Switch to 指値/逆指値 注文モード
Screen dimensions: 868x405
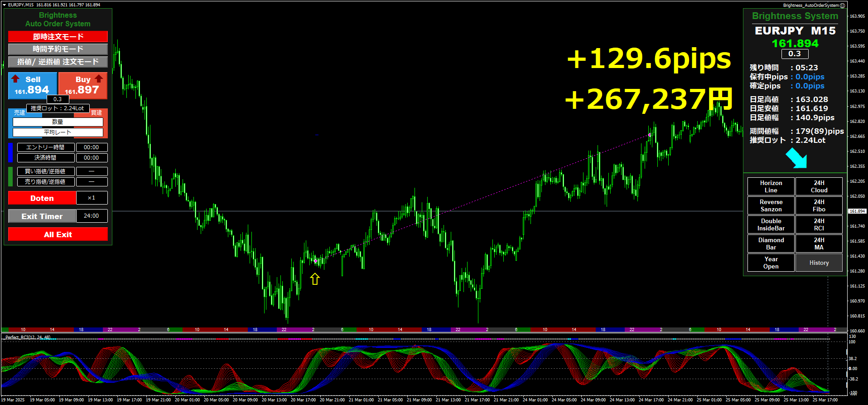click(x=58, y=62)
